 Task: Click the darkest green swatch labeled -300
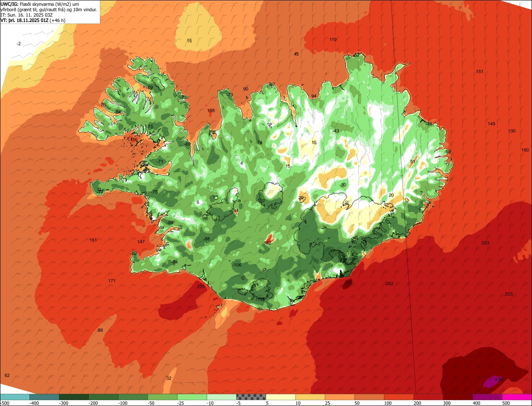74,397
